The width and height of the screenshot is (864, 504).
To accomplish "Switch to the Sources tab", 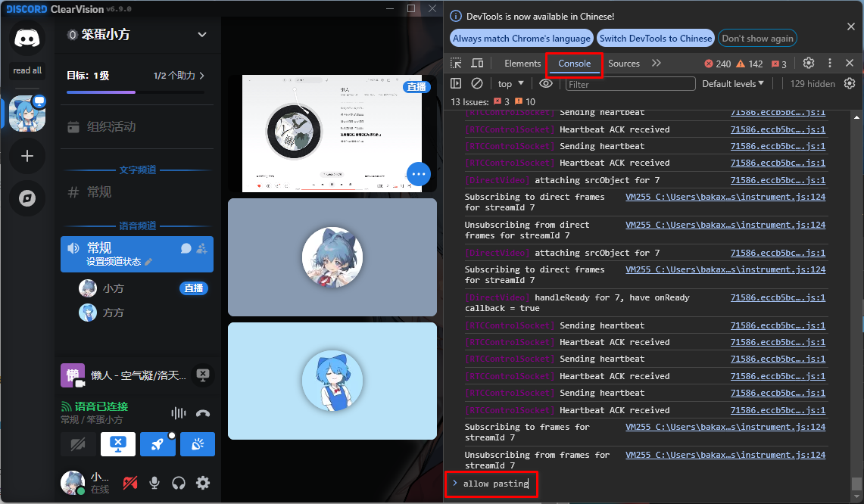I will pyautogui.click(x=624, y=64).
